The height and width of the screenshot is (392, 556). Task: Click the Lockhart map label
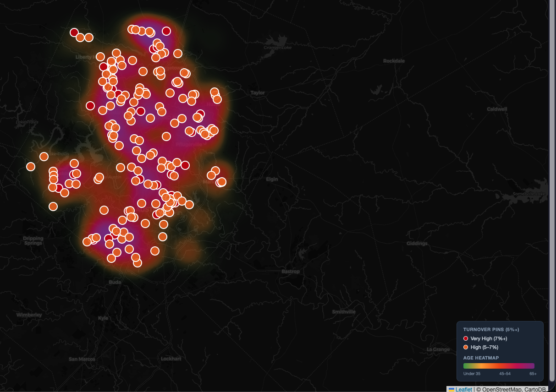tap(171, 359)
